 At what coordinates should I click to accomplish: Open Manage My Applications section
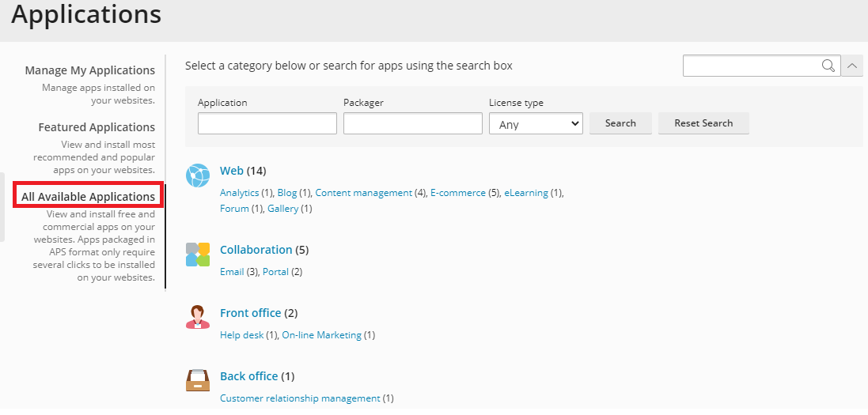(89, 70)
